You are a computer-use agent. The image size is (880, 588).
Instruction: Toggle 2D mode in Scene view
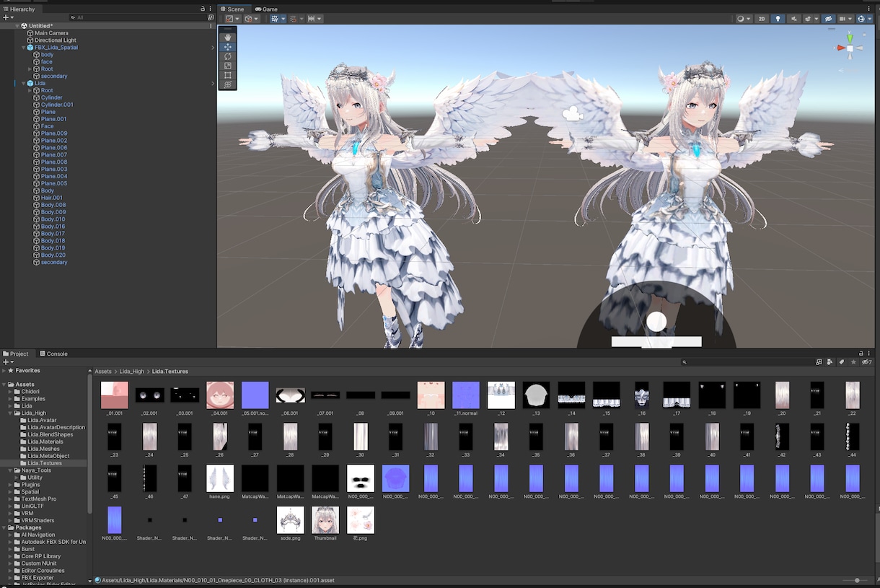(x=762, y=19)
